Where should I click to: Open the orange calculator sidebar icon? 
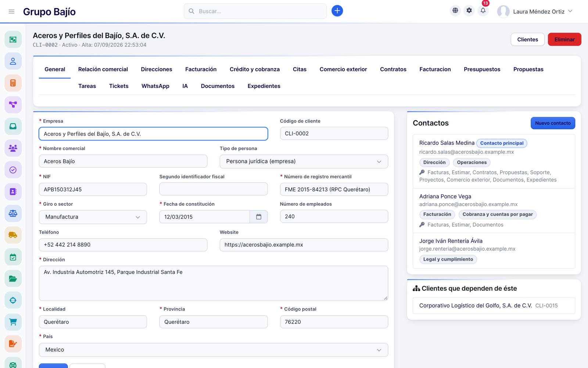[x=13, y=83]
